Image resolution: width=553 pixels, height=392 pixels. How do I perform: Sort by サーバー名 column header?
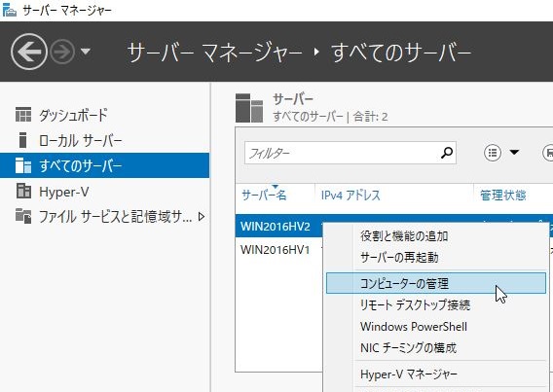(x=264, y=195)
